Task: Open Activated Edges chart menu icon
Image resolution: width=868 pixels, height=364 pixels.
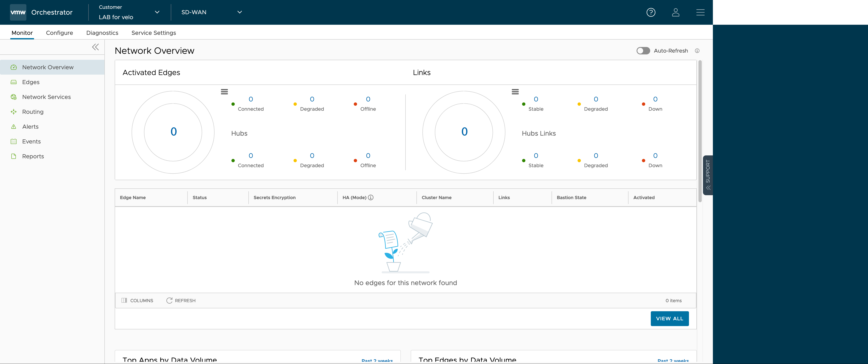Action: point(224,92)
